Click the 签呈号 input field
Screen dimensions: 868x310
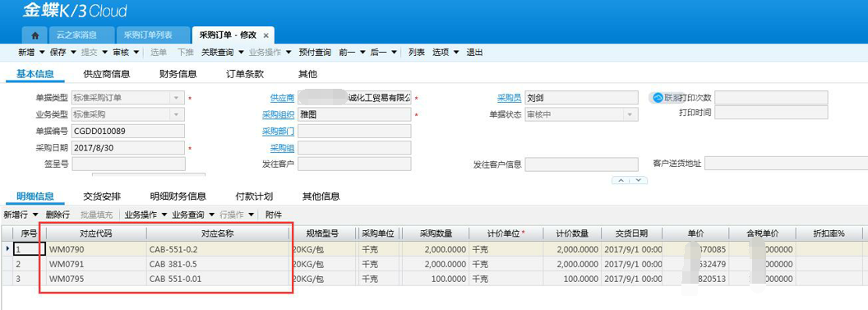(x=128, y=164)
